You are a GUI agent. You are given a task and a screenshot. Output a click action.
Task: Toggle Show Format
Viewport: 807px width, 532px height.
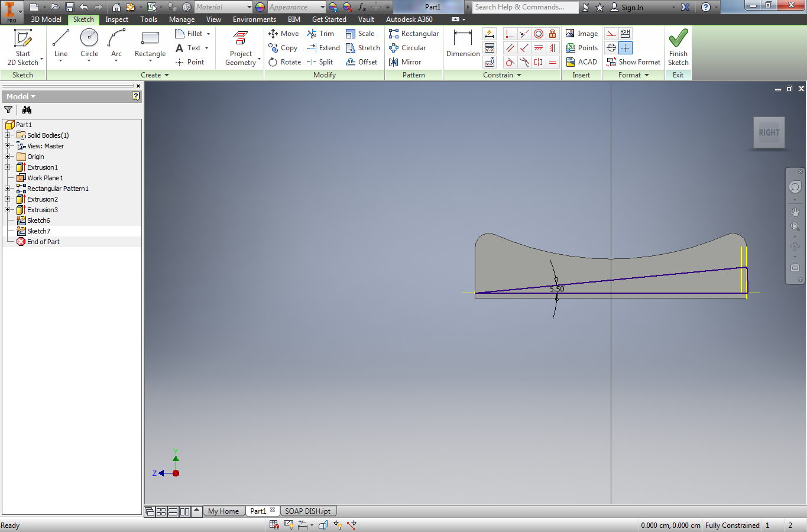[634, 62]
